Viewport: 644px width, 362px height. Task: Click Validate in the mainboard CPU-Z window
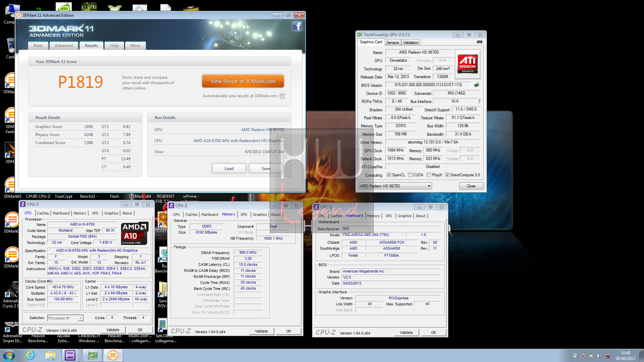click(x=406, y=333)
